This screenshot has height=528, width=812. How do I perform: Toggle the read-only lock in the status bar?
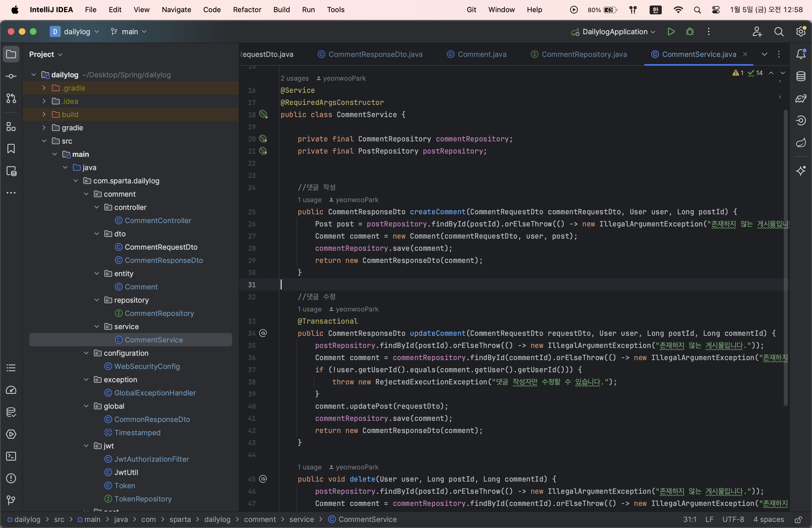point(798,519)
